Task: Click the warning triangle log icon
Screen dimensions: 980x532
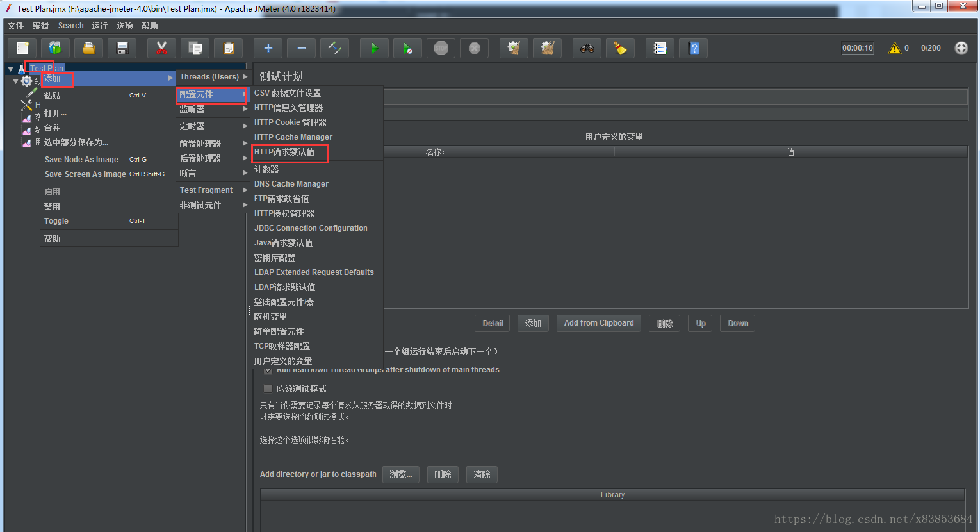Action: click(x=894, y=48)
